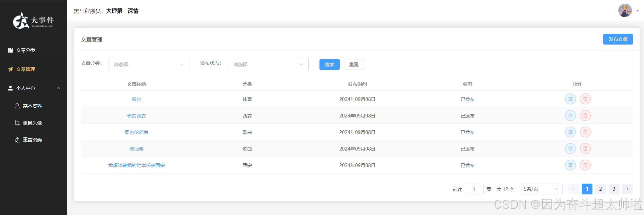Image resolution: width=644 pixels, height=215 pixels.
Task: Click the 共 12 条 total text
Action: (505, 189)
